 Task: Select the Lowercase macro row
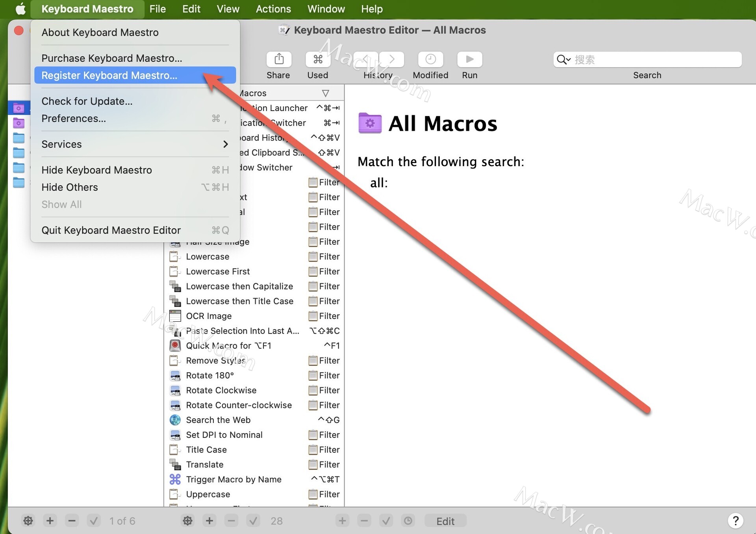point(254,257)
